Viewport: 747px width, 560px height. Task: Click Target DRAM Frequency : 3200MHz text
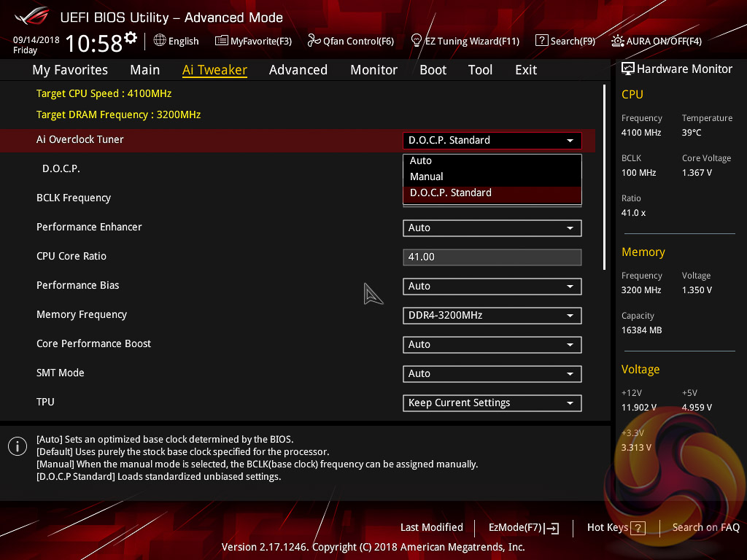pos(119,114)
